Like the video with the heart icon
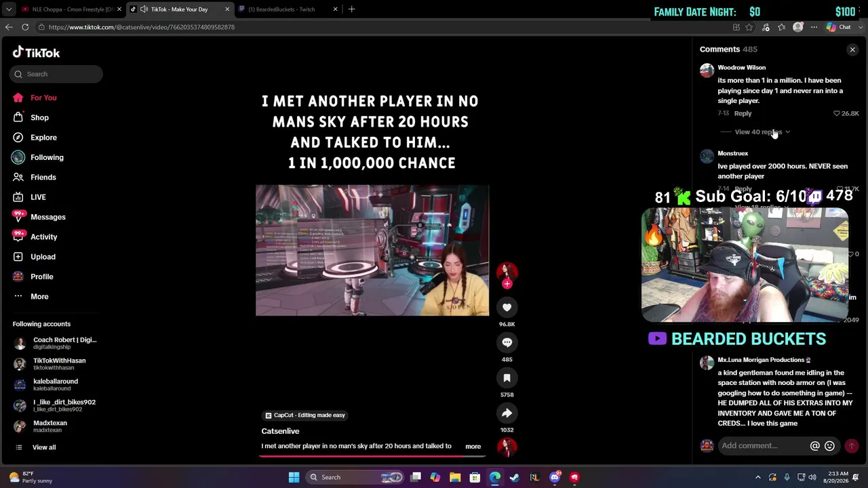This screenshot has height=488, width=868. pos(507,307)
